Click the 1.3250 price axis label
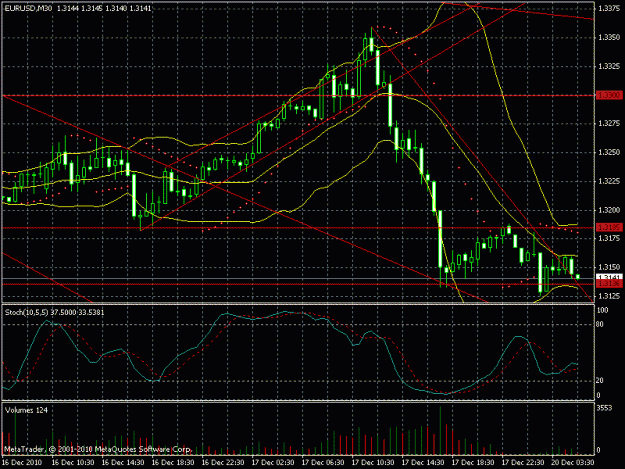The height and width of the screenshot is (469, 625). 609,153
